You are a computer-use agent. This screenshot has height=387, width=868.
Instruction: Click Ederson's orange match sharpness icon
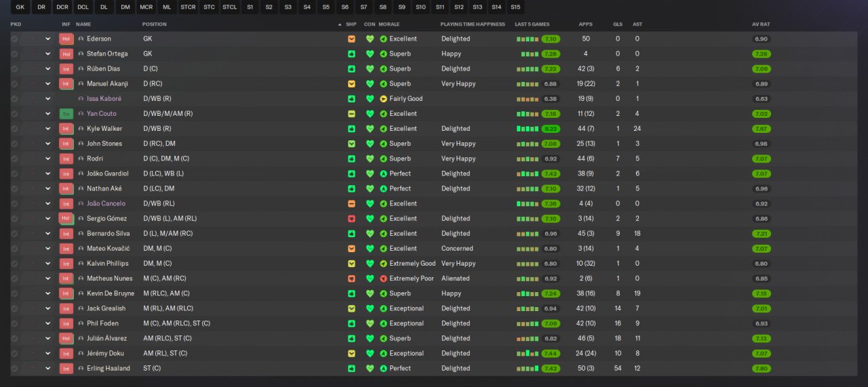[x=351, y=39]
